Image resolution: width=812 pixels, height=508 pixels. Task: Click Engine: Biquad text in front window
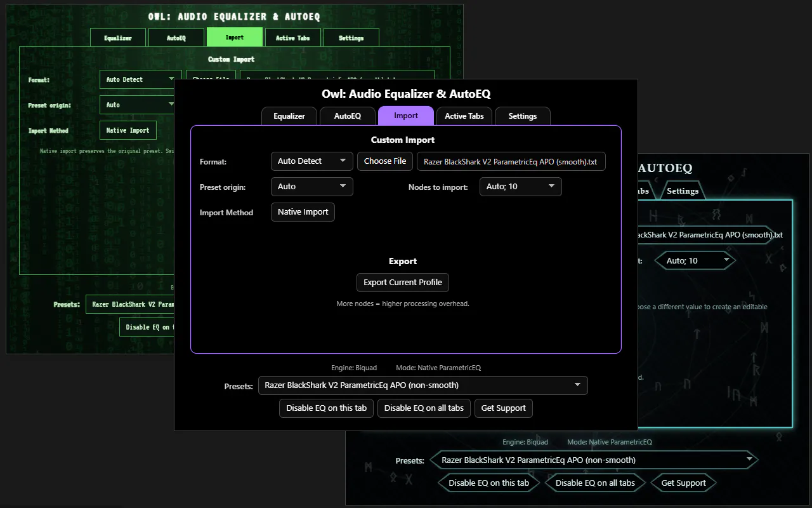coord(354,368)
